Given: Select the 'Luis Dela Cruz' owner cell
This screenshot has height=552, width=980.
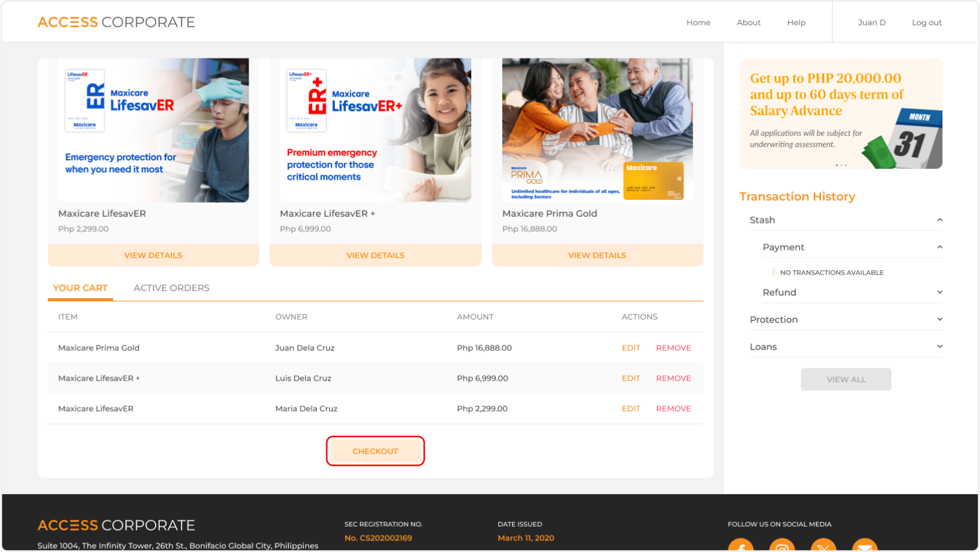Looking at the screenshot, I should [303, 379].
